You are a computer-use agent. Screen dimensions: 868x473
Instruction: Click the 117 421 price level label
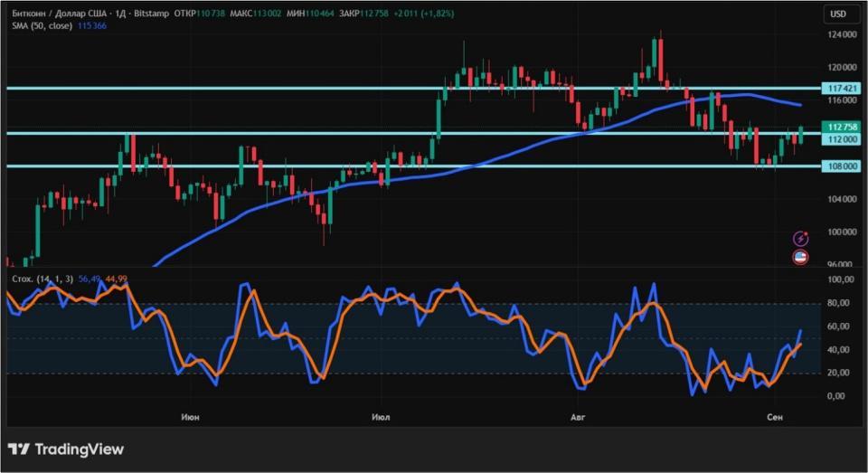point(841,88)
